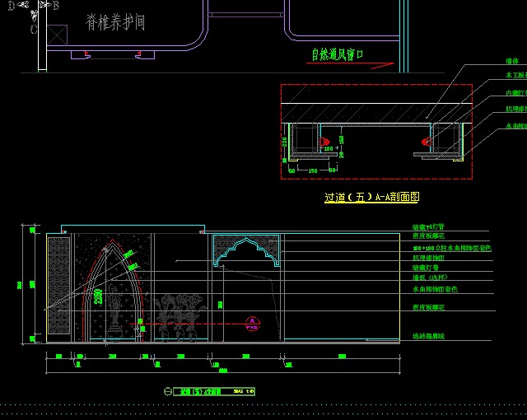The height and width of the screenshot is (420, 527).
Task: Pick the cyan scalloped arch in elevation
Action: pos(246,250)
